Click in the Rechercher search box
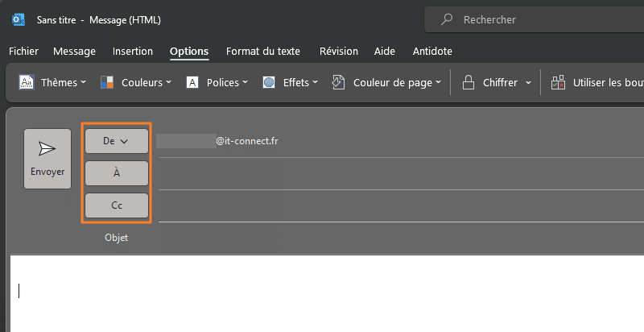The image size is (644, 332). pos(534,19)
